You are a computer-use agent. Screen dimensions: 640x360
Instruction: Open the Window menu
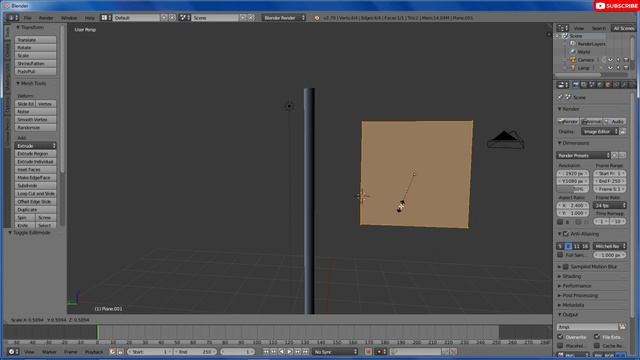point(69,18)
